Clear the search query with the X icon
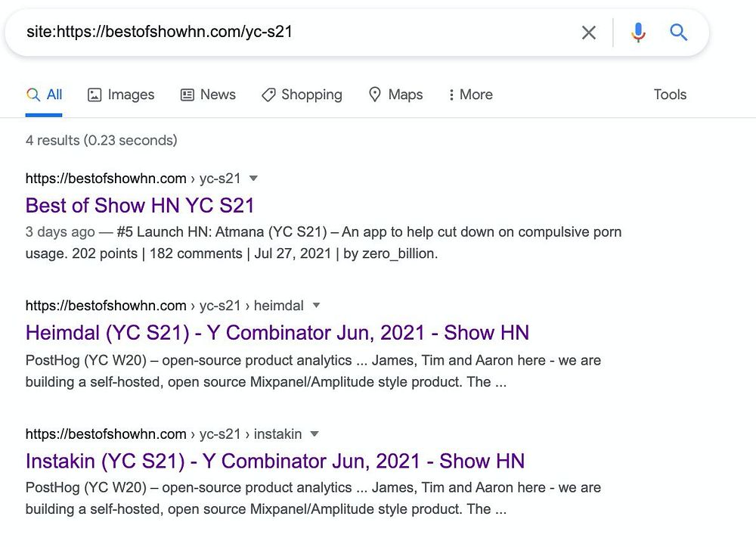The height and width of the screenshot is (547, 756). tap(589, 33)
